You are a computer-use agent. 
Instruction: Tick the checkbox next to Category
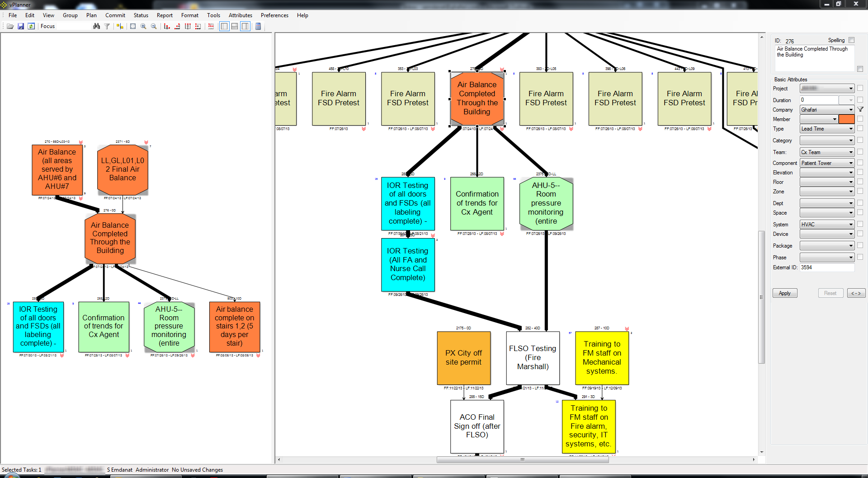pyautogui.click(x=860, y=140)
